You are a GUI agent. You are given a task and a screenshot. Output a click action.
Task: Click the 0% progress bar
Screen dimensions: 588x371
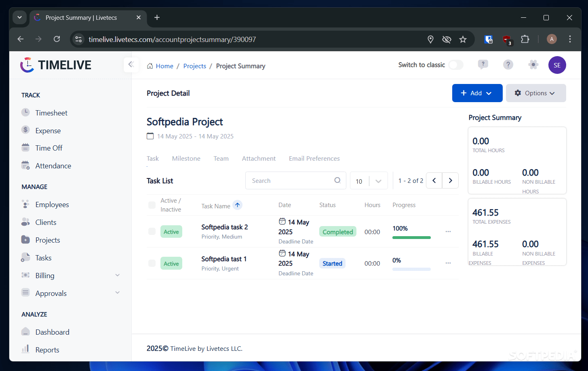point(411,269)
